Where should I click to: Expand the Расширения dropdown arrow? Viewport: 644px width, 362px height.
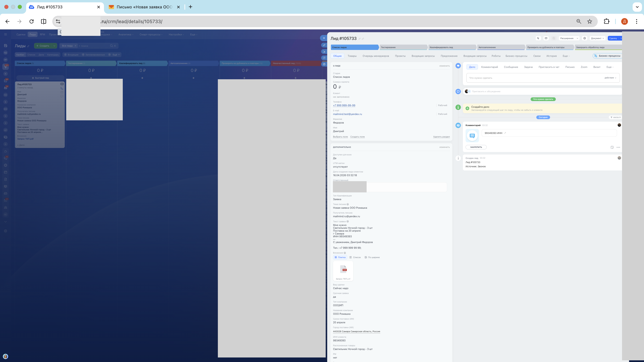577,38
